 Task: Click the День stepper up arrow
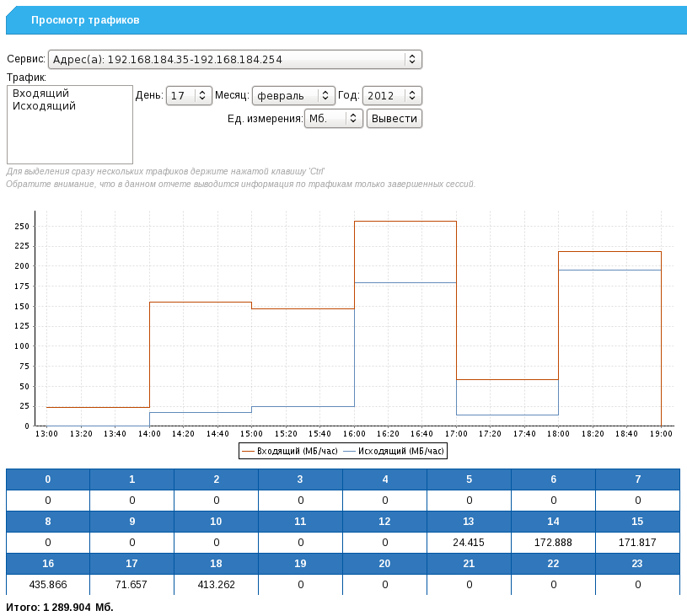coord(201,92)
